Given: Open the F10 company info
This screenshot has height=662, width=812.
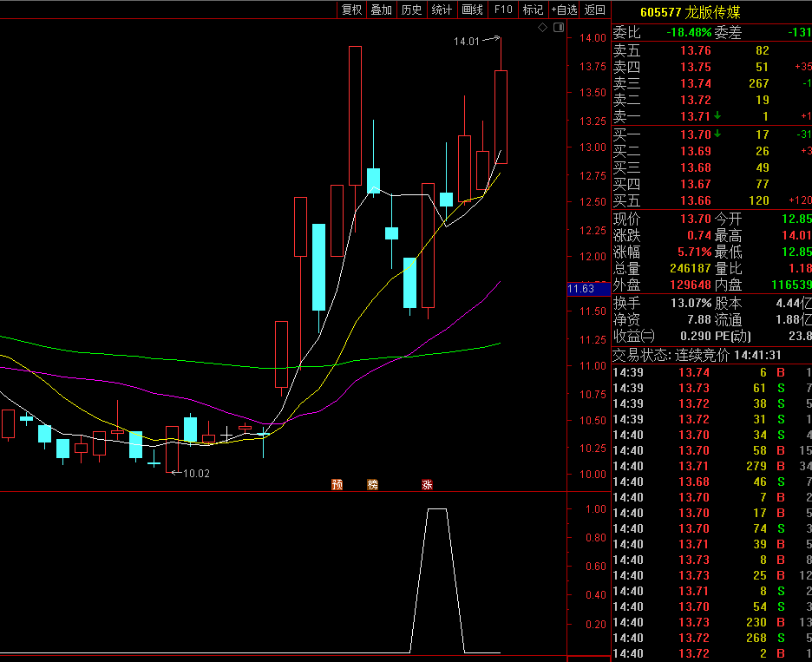Looking at the screenshot, I should tap(503, 10).
